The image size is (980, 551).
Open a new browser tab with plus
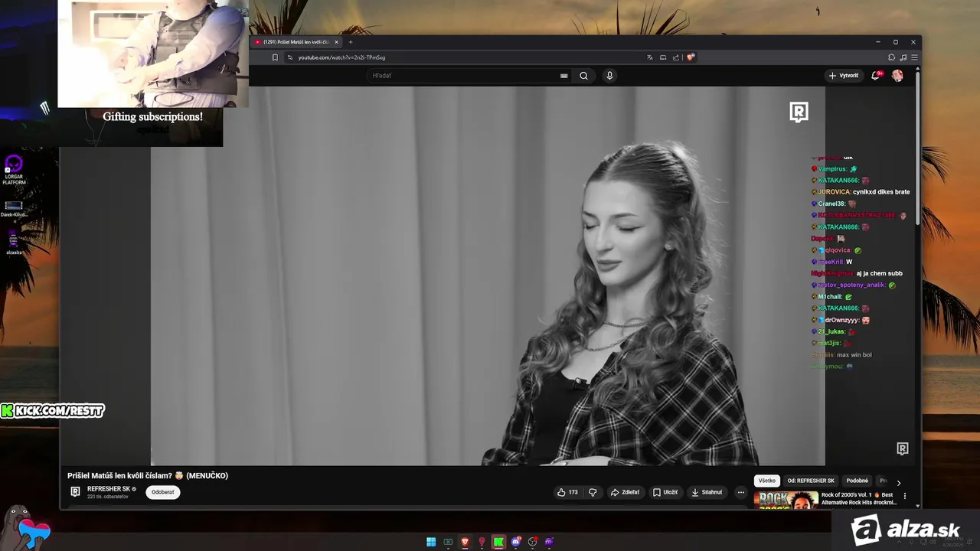pyautogui.click(x=351, y=42)
